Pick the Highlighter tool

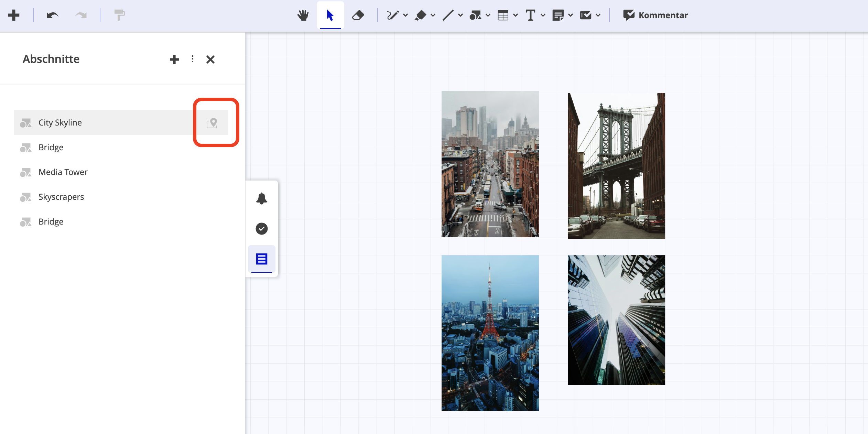tap(421, 15)
